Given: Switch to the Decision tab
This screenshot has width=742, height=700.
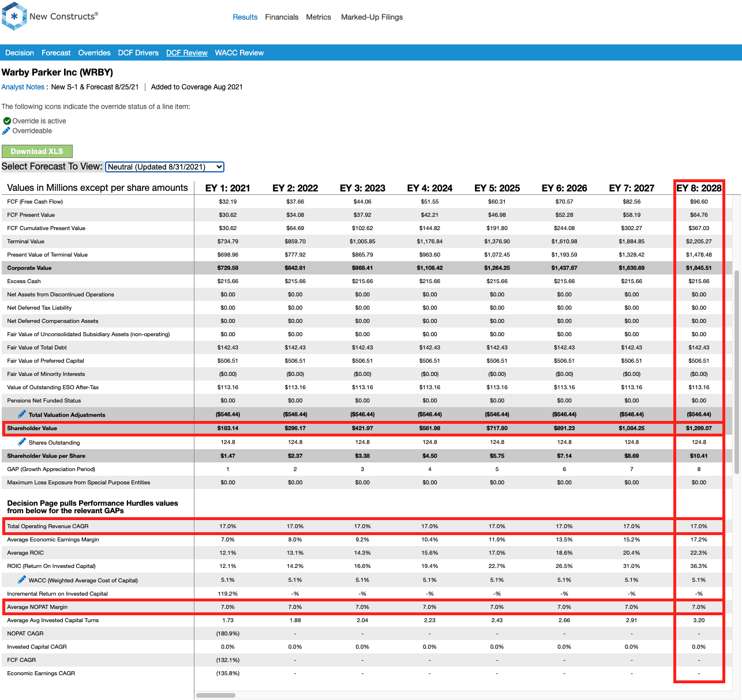Looking at the screenshot, I should [x=20, y=52].
